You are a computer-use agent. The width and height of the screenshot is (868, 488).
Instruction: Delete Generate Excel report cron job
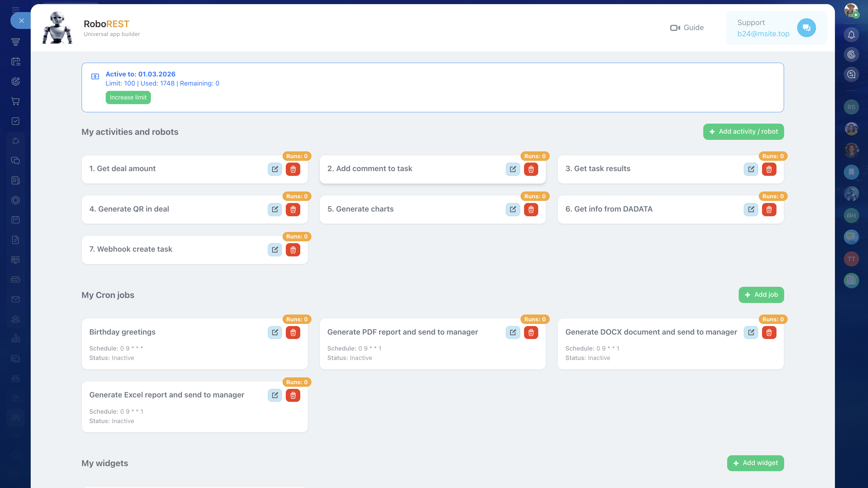coord(293,395)
